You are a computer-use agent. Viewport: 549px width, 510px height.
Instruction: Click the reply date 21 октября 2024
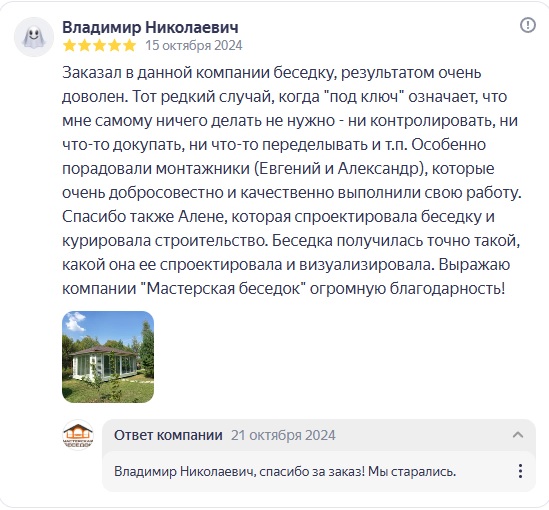pos(283,435)
